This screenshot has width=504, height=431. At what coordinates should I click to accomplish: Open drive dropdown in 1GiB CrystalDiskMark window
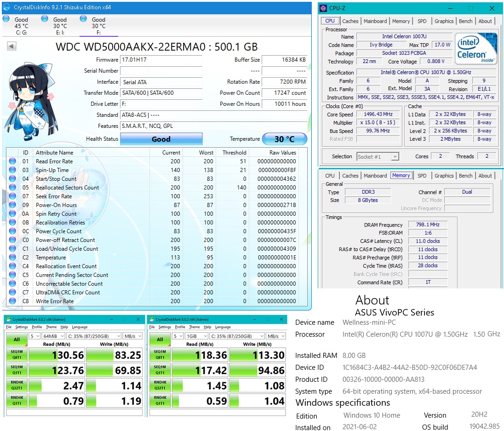(237, 336)
